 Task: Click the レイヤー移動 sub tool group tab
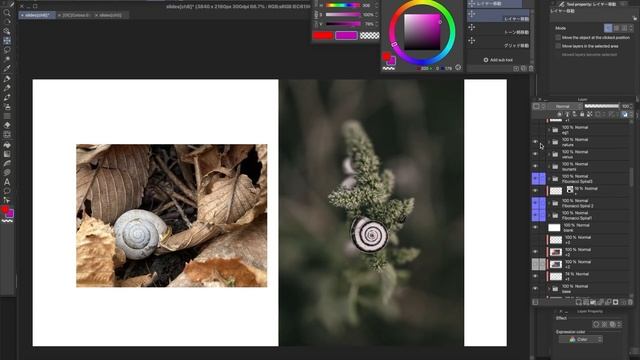tap(494, 4)
